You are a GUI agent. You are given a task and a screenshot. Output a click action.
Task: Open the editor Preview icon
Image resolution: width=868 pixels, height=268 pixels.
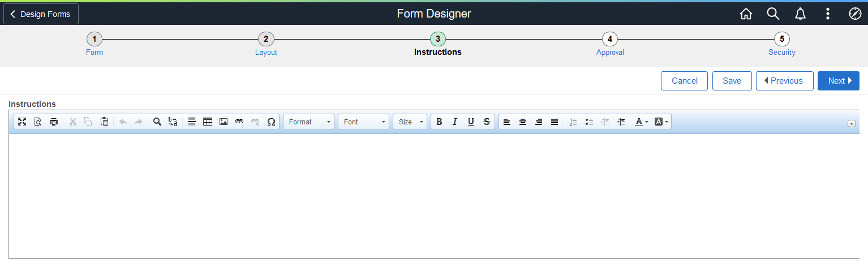pyautogui.click(x=38, y=122)
